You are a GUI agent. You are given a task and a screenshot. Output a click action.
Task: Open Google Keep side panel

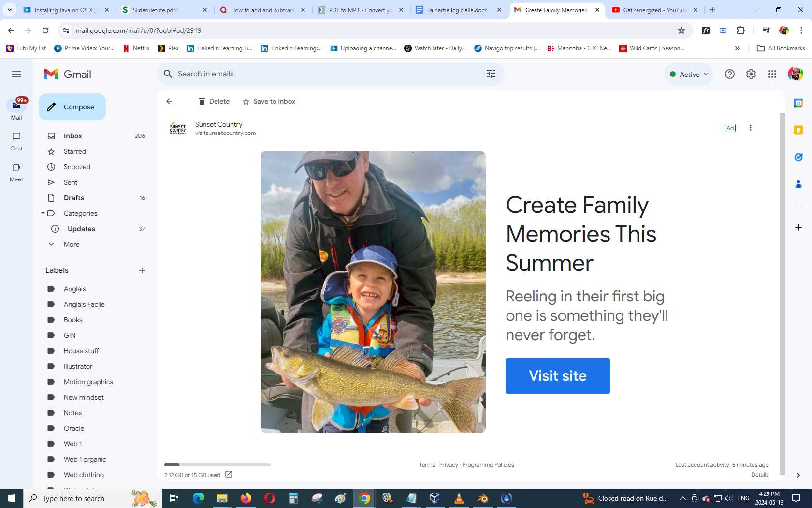point(798,130)
